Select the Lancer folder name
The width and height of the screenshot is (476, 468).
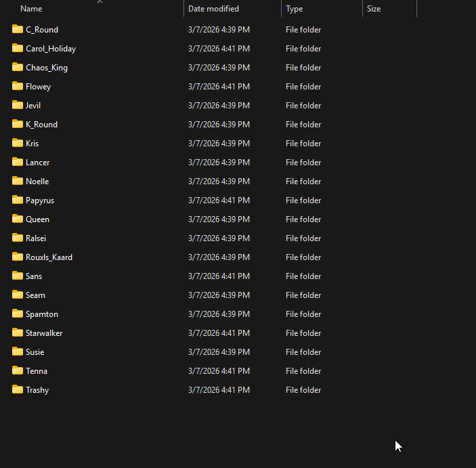pyautogui.click(x=38, y=163)
